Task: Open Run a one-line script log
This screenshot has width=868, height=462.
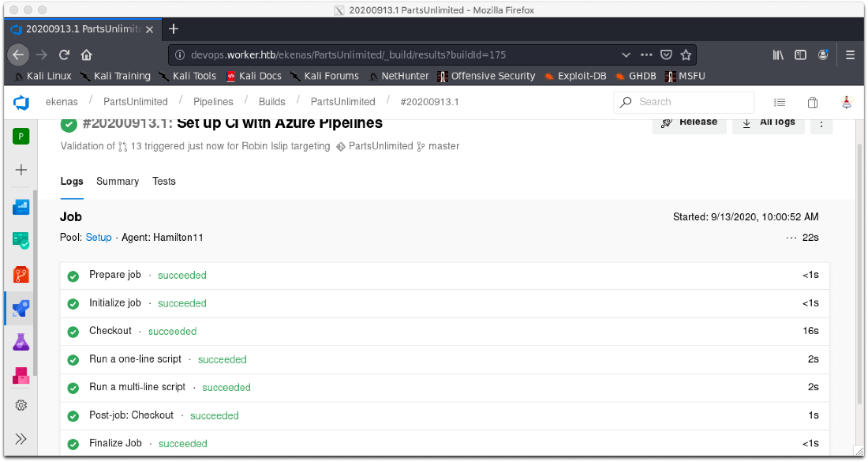Action: [x=444, y=359]
